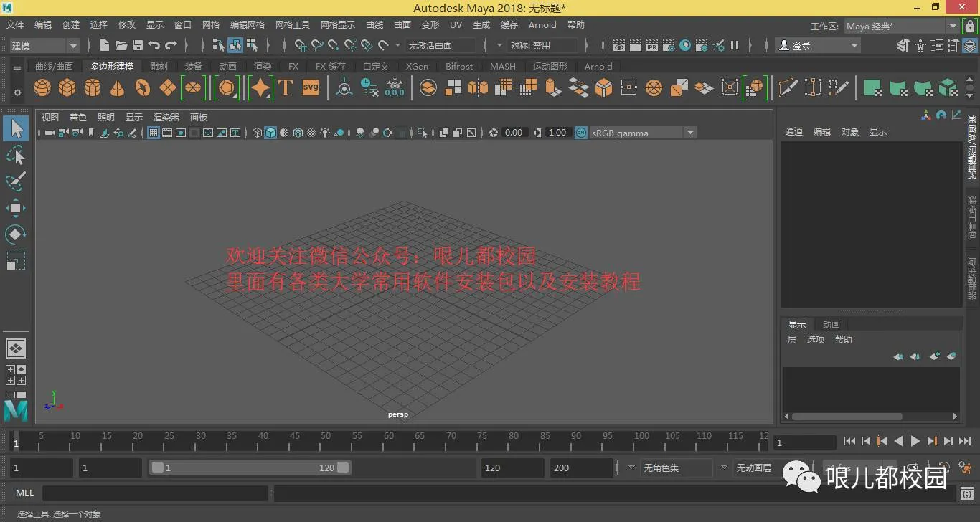Click frame 60 on the time slider

pyautogui.click(x=388, y=440)
